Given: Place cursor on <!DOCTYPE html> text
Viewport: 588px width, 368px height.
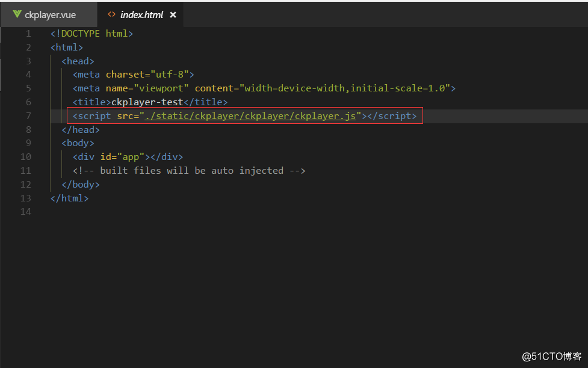Looking at the screenshot, I should click(92, 34).
